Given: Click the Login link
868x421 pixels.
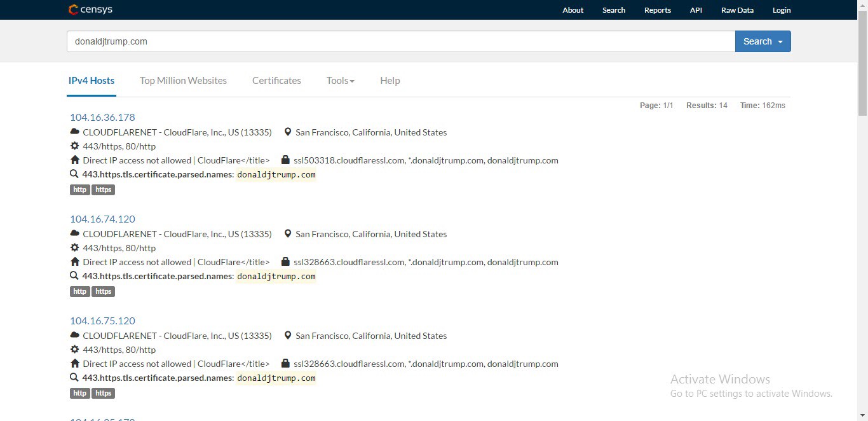Looking at the screenshot, I should pos(782,10).
